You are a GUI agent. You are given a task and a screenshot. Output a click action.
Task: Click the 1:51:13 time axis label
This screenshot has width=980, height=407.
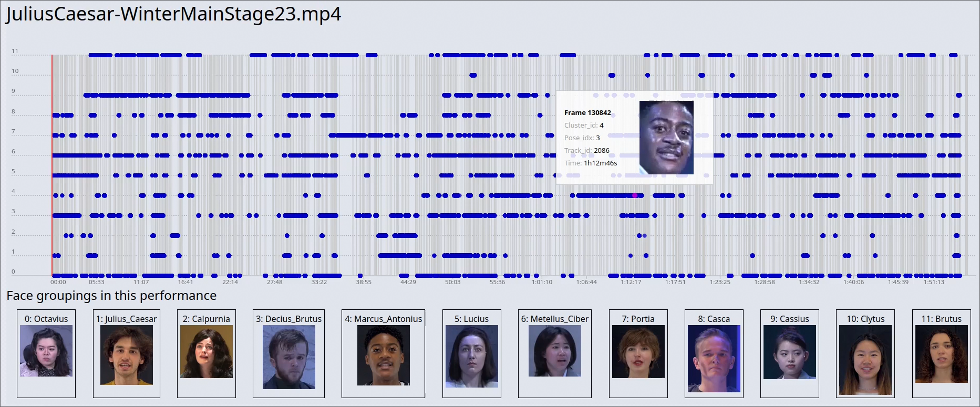pyautogui.click(x=934, y=282)
